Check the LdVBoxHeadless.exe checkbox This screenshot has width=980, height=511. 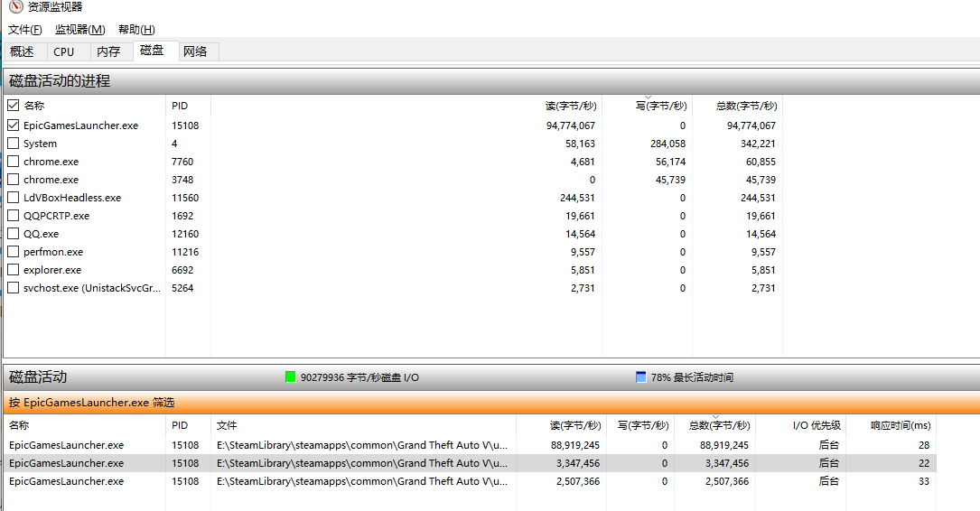click(14, 198)
